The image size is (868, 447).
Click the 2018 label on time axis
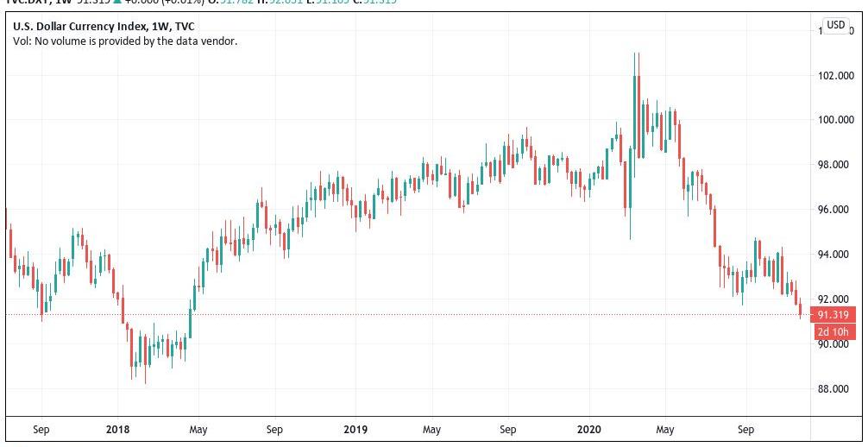pyautogui.click(x=116, y=430)
